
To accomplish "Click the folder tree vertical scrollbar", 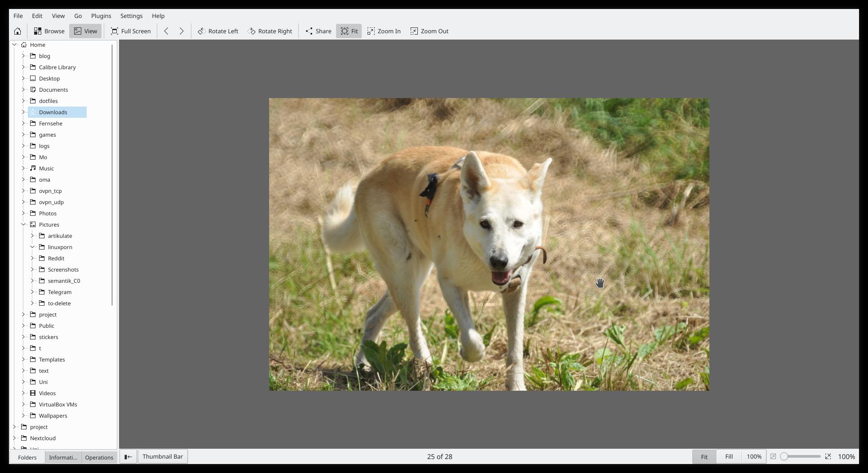I will pyautogui.click(x=112, y=175).
